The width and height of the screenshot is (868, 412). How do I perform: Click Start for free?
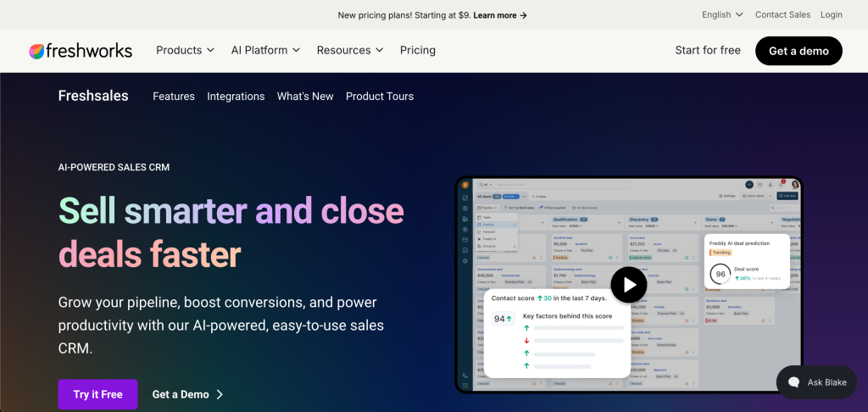tap(708, 50)
